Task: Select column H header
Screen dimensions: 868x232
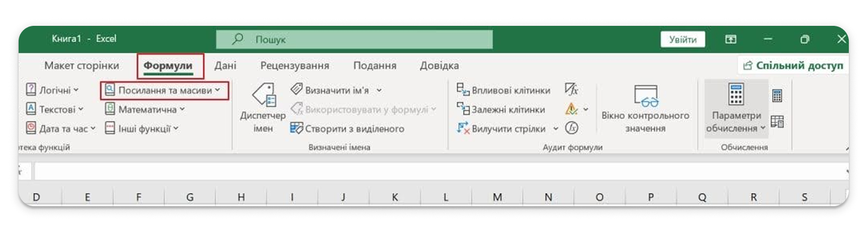Action: [241, 197]
